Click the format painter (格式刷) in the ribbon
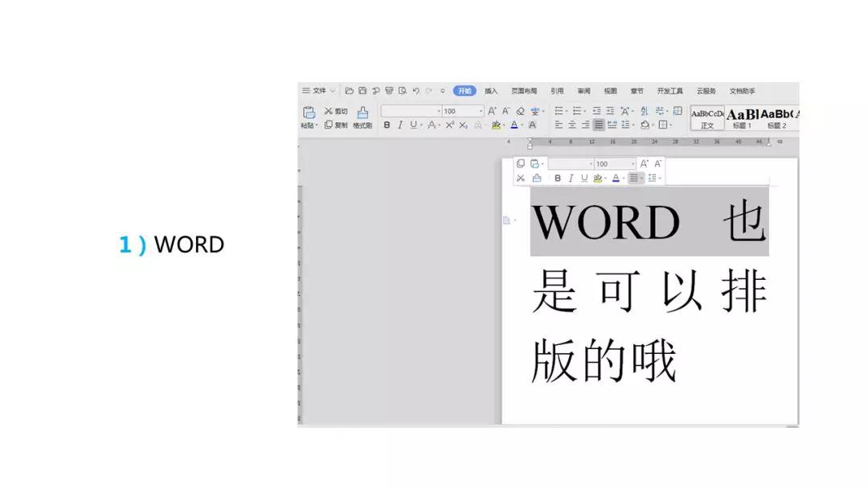 pyautogui.click(x=362, y=117)
